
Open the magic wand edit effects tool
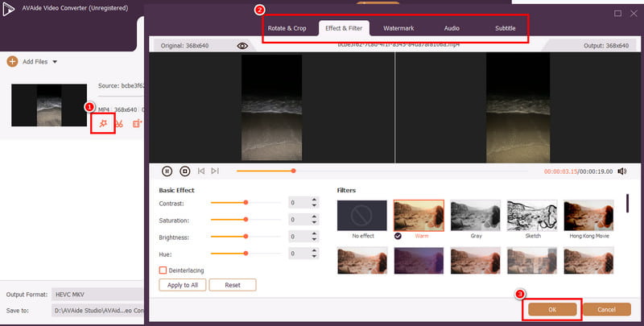point(101,122)
